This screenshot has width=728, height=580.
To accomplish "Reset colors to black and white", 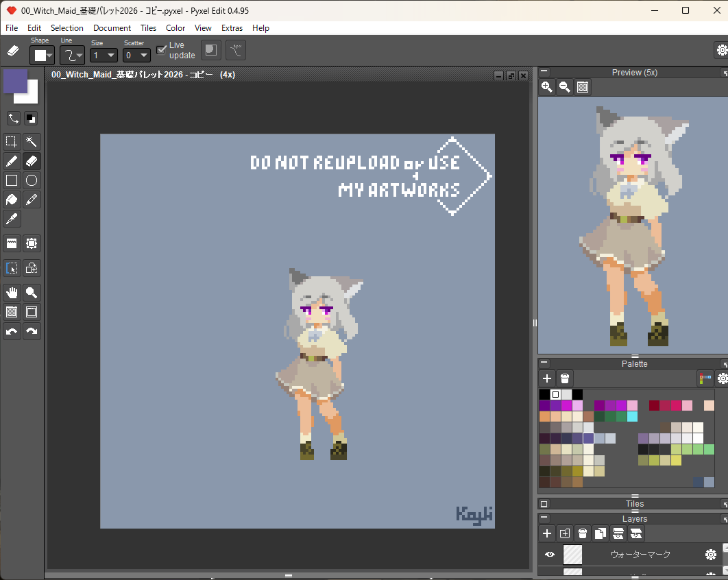I will point(31,119).
